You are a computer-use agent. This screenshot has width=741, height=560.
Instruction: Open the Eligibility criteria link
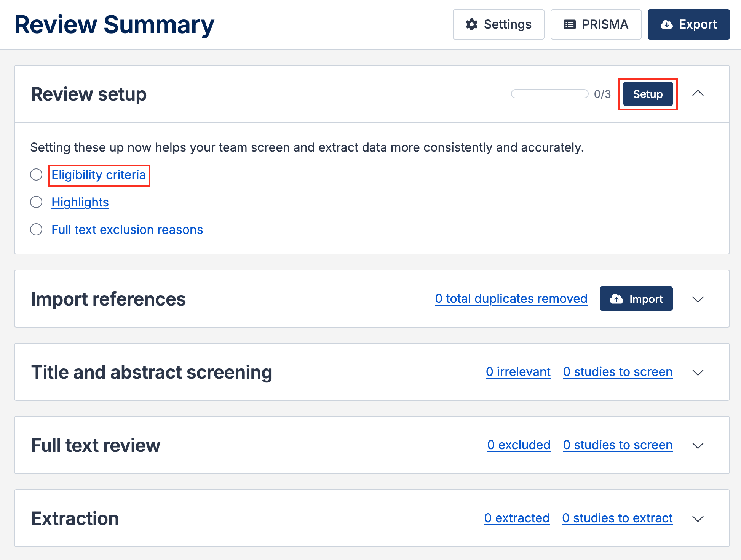[x=99, y=175]
